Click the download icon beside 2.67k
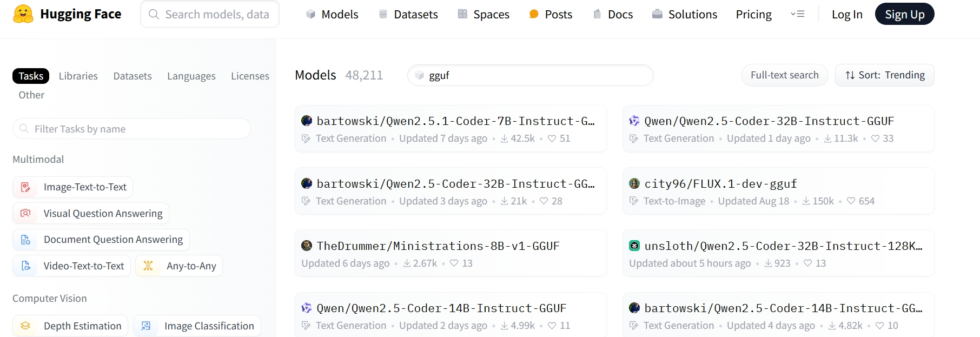 [407, 263]
